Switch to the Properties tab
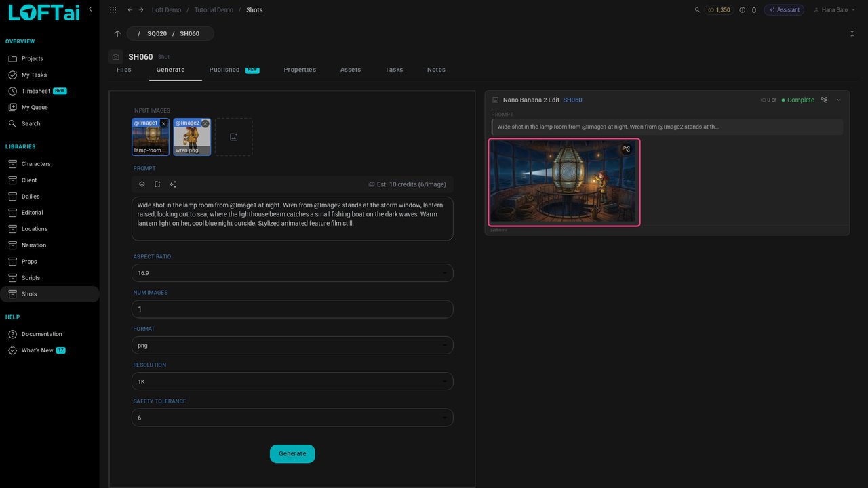 point(300,70)
